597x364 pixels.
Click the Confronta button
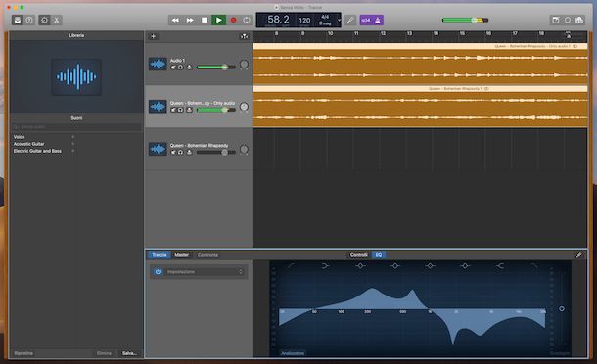tap(207, 255)
